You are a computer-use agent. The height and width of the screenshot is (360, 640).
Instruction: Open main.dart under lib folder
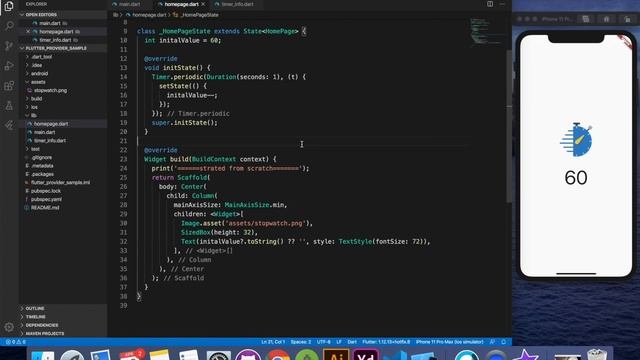tap(44, 132)
